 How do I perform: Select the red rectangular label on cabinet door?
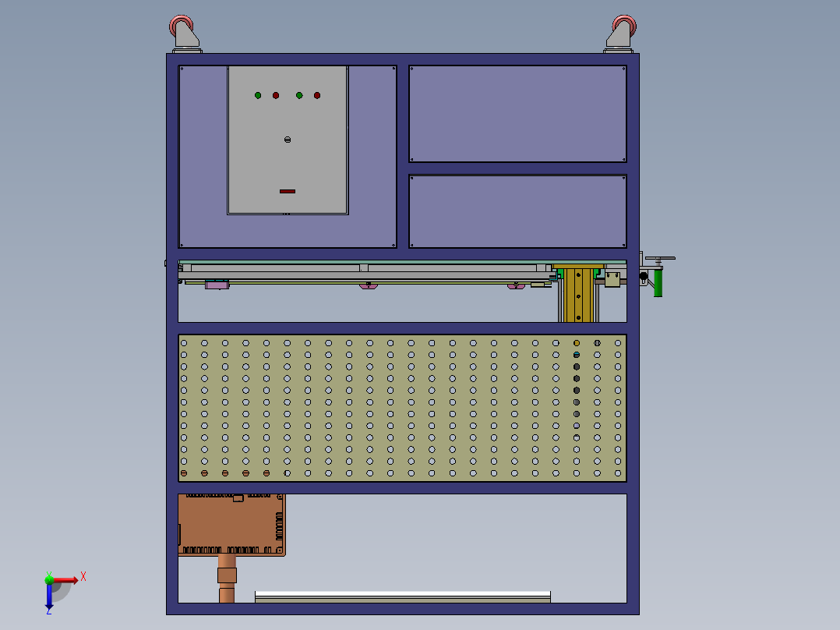pyautogui.click(x=287, y=191)
